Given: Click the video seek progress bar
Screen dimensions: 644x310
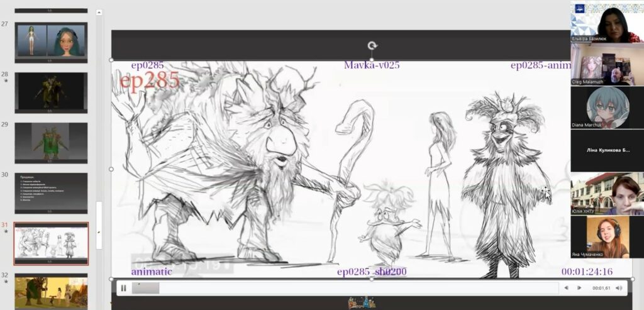Looking at the screenshot, I should [345, 288].
